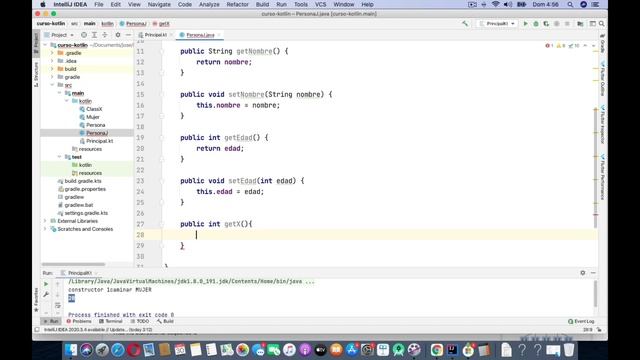Toggle tool windows square in status bar corner
The width and height of the screenshot is (640, 360).
point(37,329)
